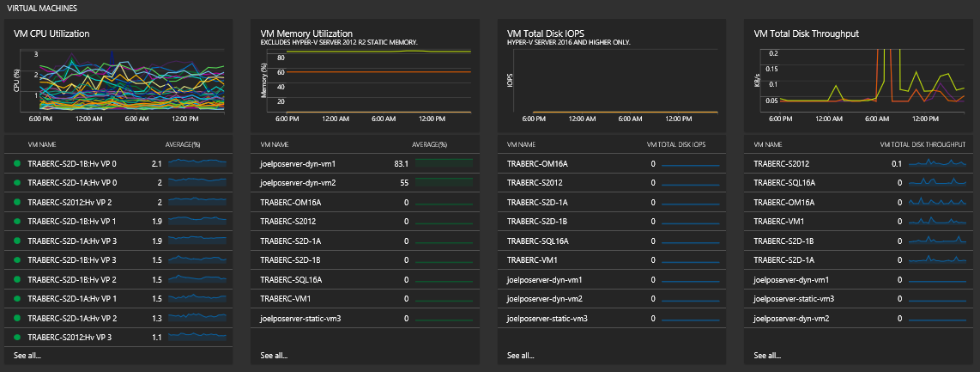Viewport: 980px width, 372px height.
Task: Click green status dot for TRABERC-S2D-1B:Hv VP 0
Action: (16, 163)
